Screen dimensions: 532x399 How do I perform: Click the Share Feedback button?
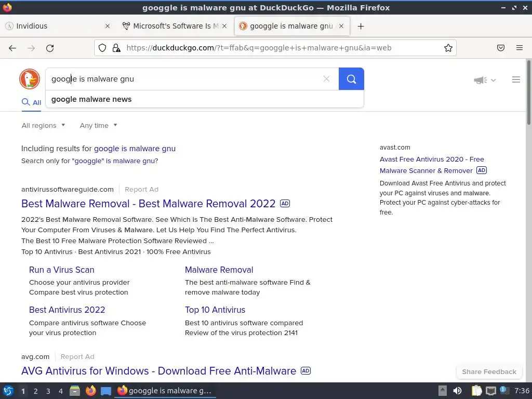click(x=489, y=372)
